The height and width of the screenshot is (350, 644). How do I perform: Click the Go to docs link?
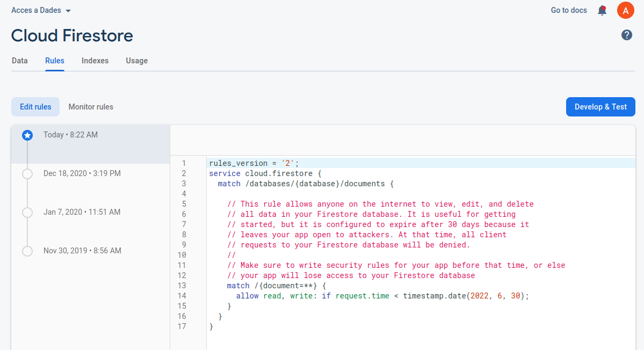(569, 10)
